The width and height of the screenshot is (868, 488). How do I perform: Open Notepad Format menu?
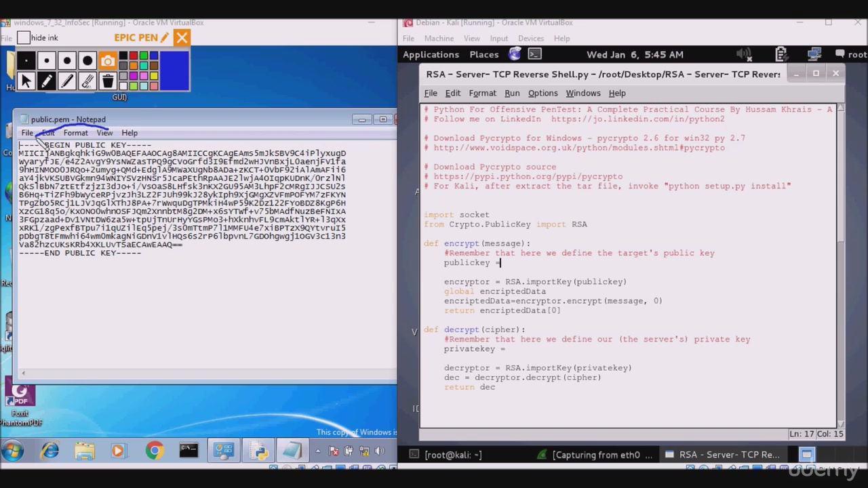[x=75, y=133]
